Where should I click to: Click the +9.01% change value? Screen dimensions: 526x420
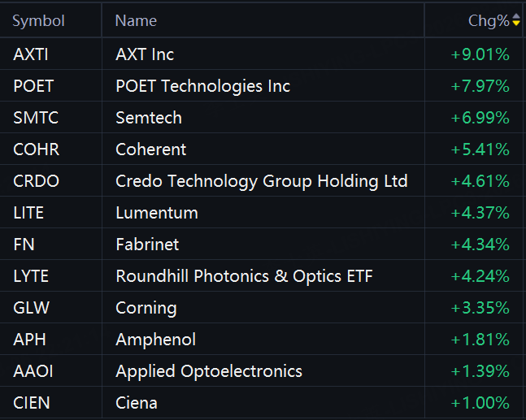[x=480, y=54]
